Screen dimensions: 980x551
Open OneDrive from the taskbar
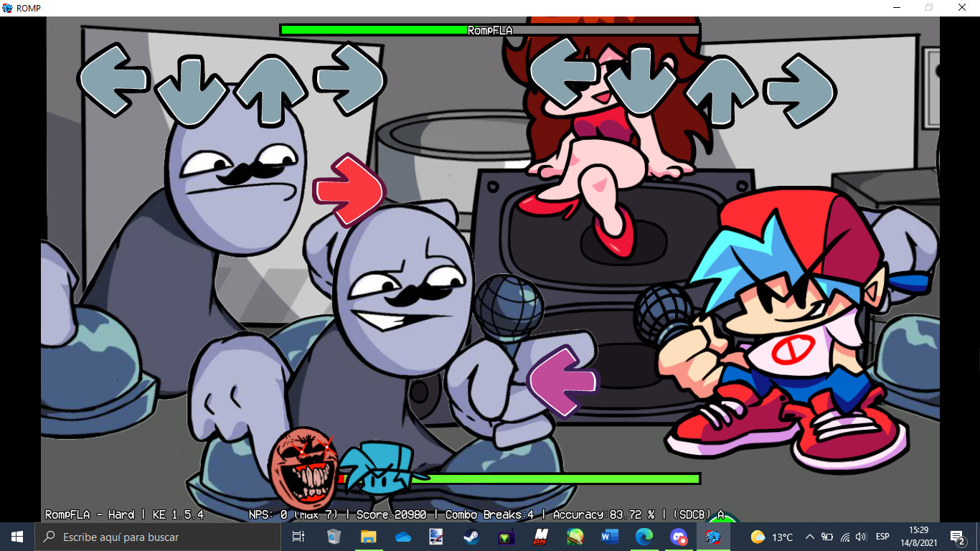tap(402, 537)
